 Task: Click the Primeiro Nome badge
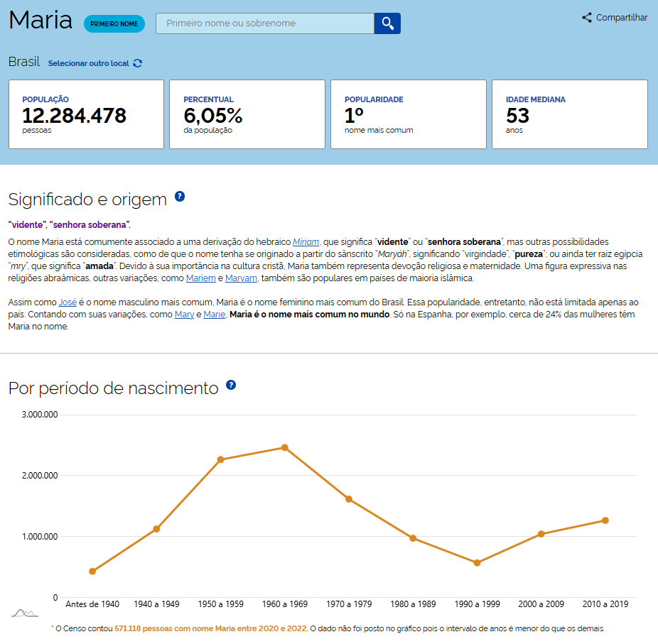pyautogui.click(x=114, y=24)
